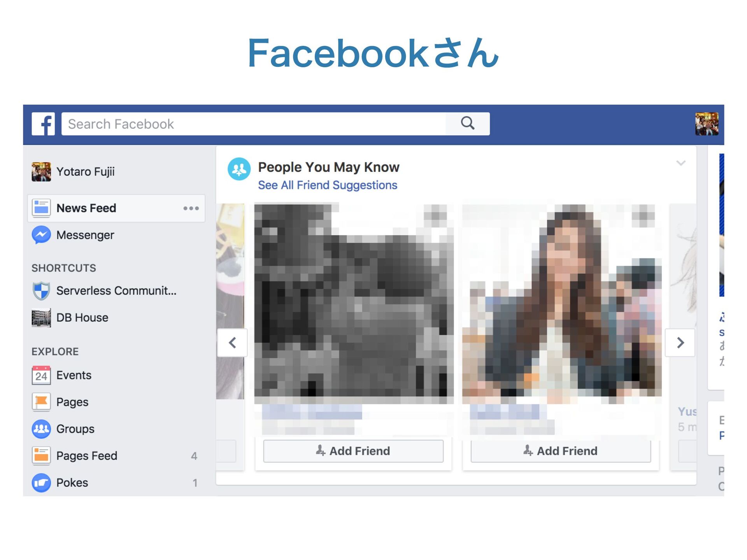Click Pages Feed count badge 4
Viewport: 747px width, 560px height.
(194, 456)
